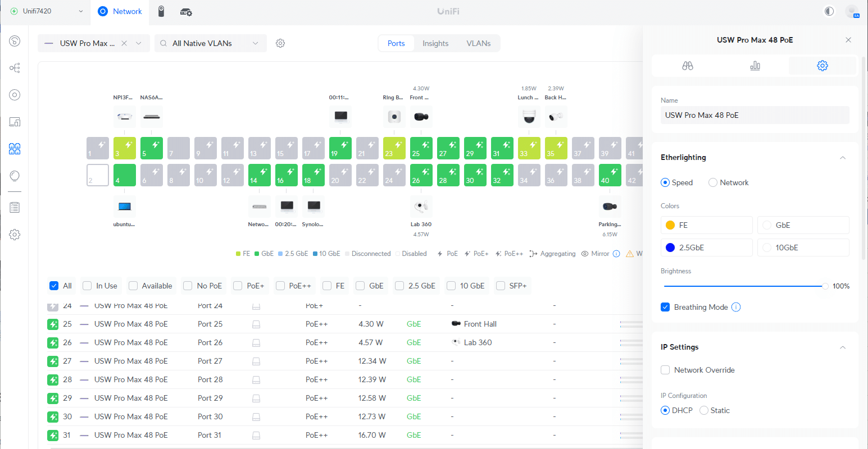Open the Site Manager router icon
868x449 pixels.
186,12
